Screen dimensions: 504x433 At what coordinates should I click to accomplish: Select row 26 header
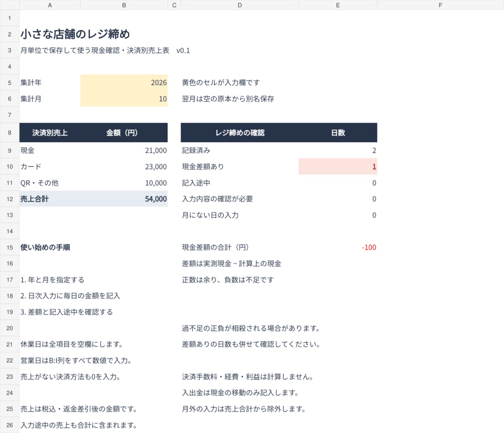10,425
